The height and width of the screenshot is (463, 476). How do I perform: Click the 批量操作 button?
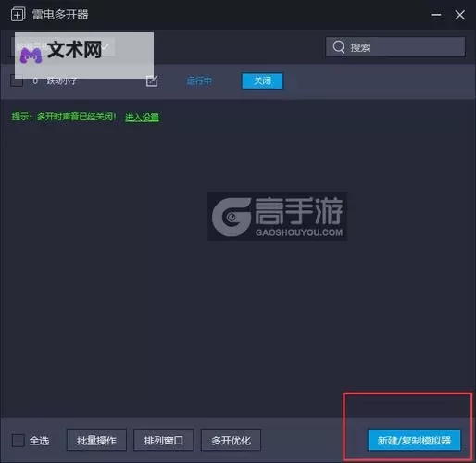[96, 440]
